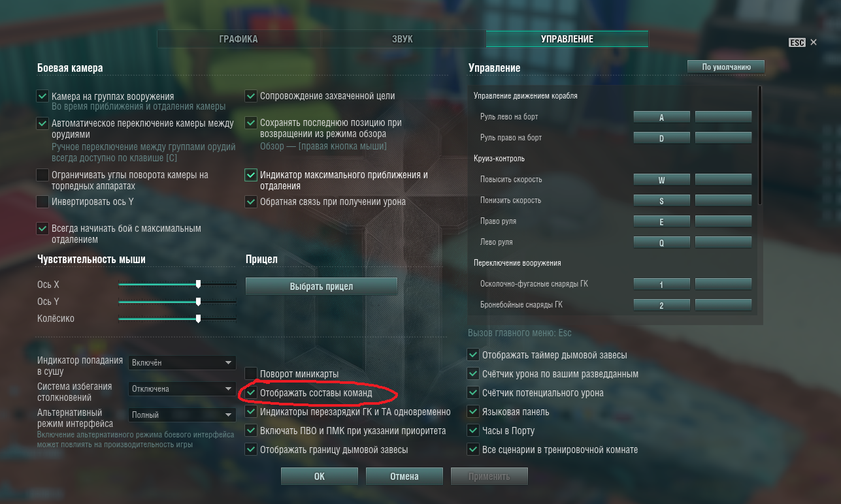This screenshot has height=504, width=841.
Task: Click the Выбрать прицел button
Action: 322,287
